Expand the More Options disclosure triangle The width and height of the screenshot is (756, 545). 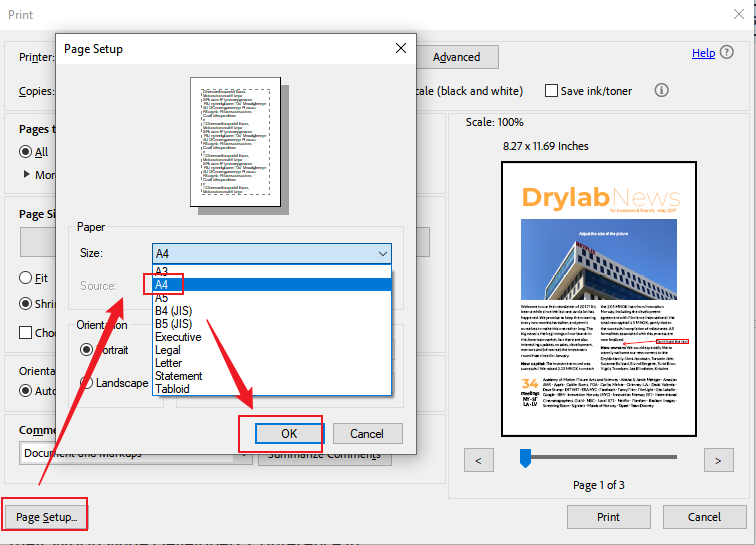27,174
